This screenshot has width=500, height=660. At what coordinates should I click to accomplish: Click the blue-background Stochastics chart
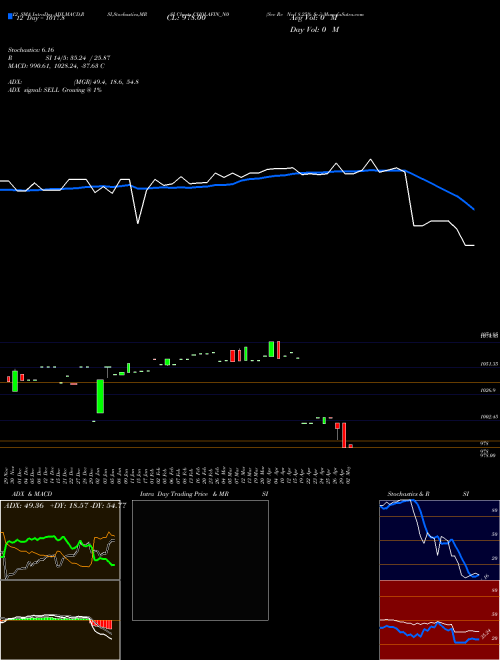(x=439, y=540)
